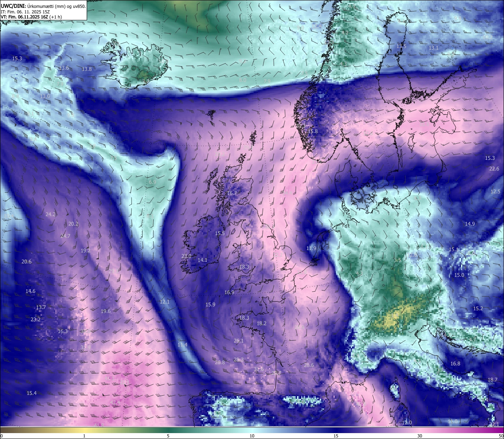
Task: Select the 13.7 value on the left
Action: pyautogui.click(x=41, y=307)
